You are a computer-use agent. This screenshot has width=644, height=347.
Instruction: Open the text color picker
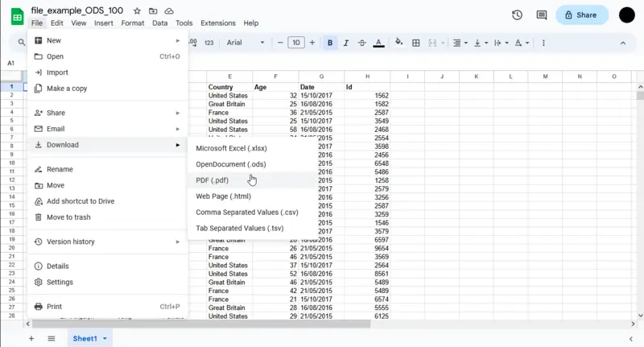pos(378,43)
